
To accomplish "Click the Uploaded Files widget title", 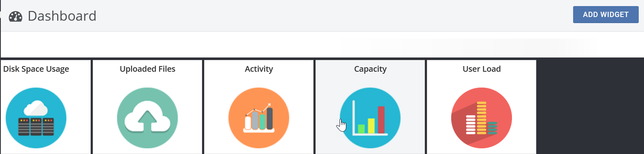I will click(x=147, y=69).
